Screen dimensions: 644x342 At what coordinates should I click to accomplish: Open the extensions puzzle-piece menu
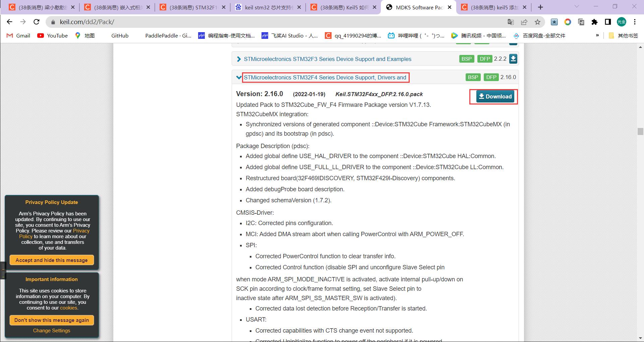(x=594, y=22)
